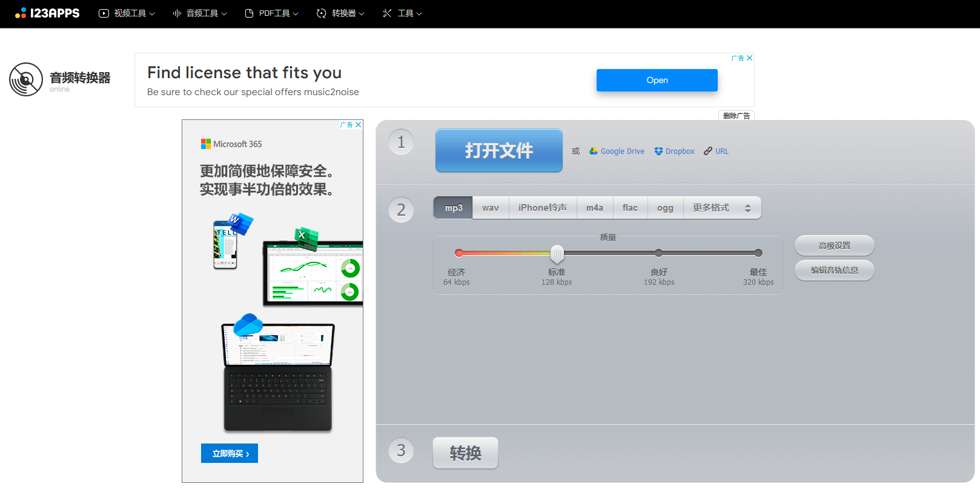Image resolution: width=980 pixels, height=495 pixels.
Task: Expand the 视频工具 dropdown menu
Action: coord(127,13)
